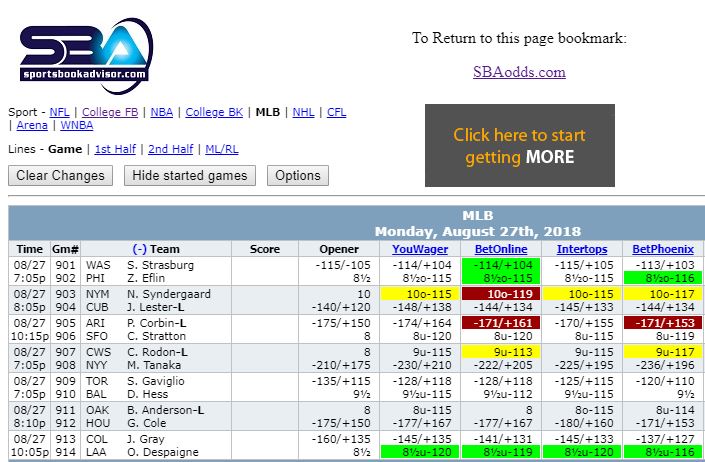Click yellow BetPhoenix 10o-117 cell
The width and height of the screenshot is (705, 462).
click(663, 294)
